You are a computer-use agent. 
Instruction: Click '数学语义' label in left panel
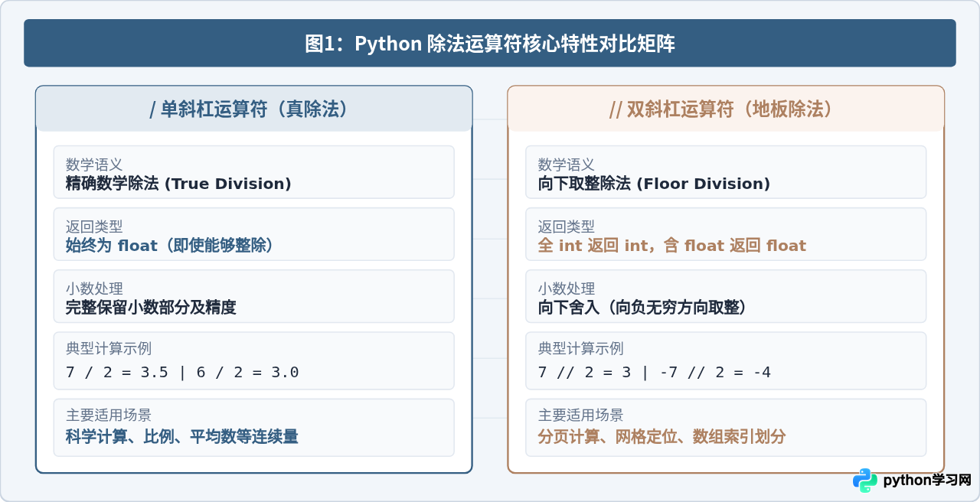pyautogui.click(x=94, y=165)
